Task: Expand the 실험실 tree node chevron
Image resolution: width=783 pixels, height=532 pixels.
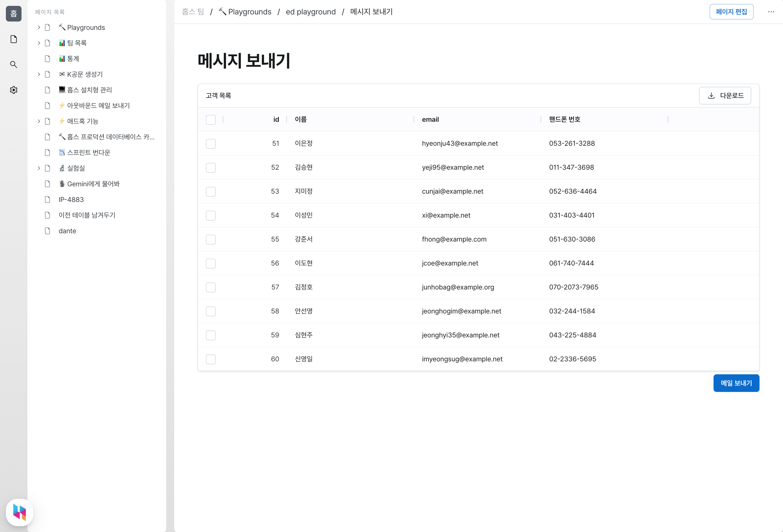Action: (39, 168)
